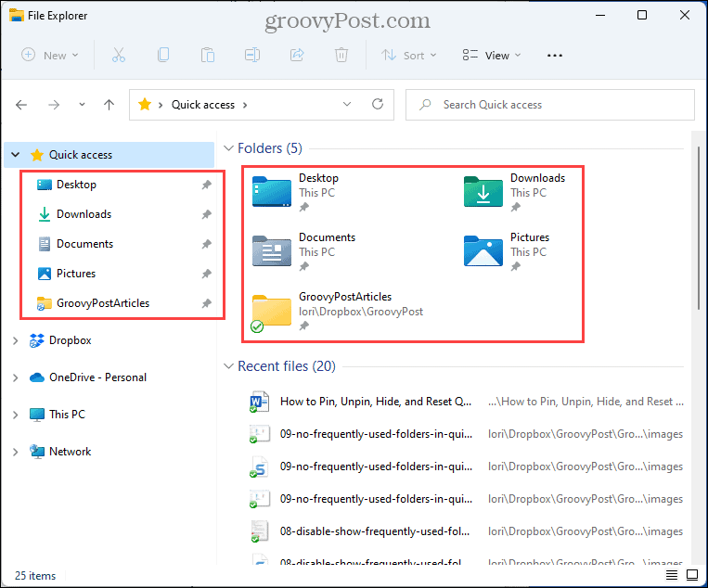Open the address bar history dropdown

(x=347, y=104)
